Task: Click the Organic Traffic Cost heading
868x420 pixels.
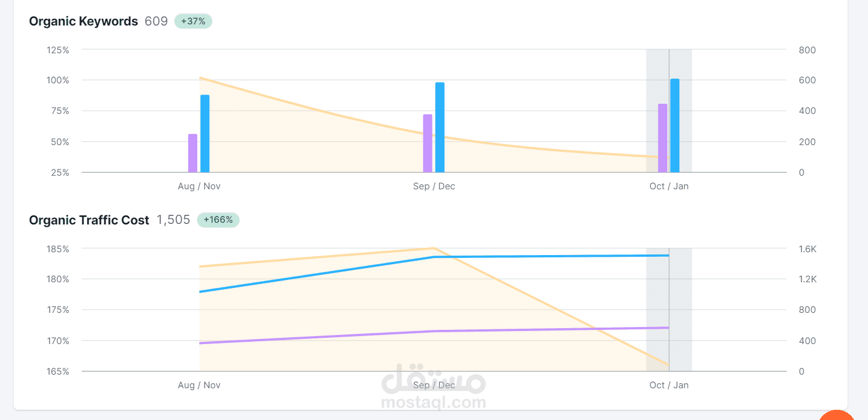Action: 89,220
